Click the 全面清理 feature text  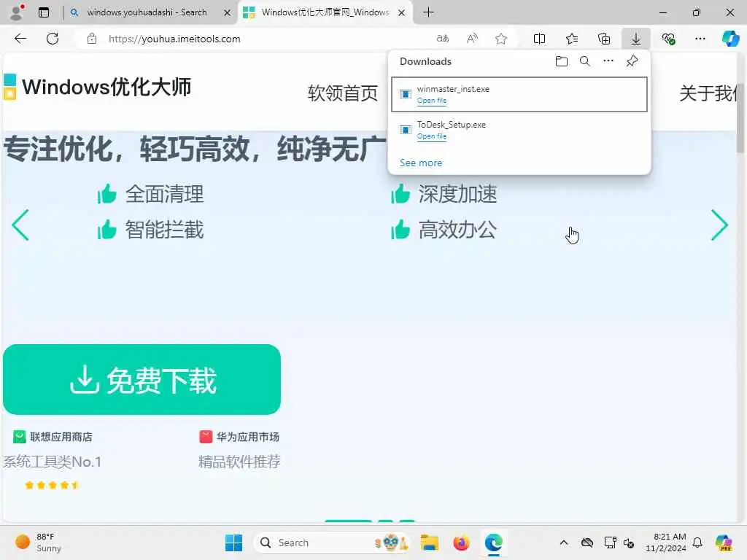click(x=164, y=194)
